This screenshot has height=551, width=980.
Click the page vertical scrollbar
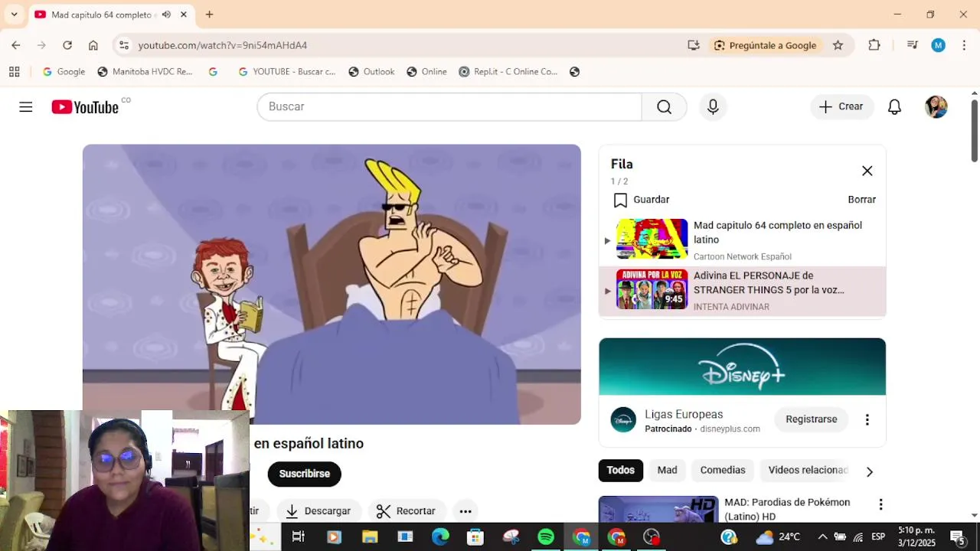[974, 131]
